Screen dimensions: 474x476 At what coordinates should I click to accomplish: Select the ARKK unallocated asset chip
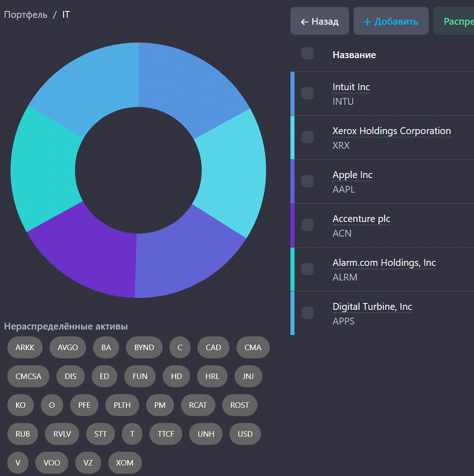coord(25,347)
